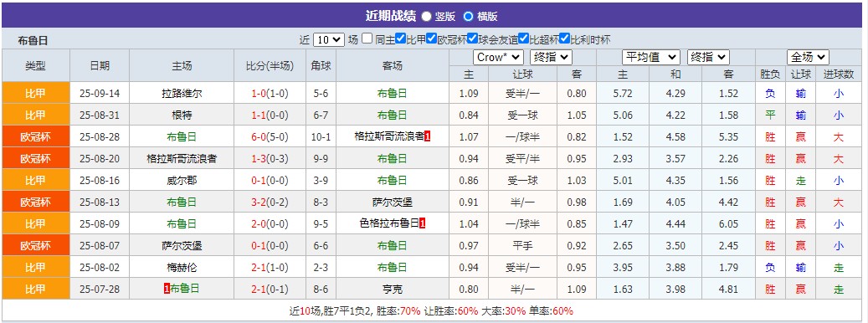Click 比甲 tag in 25-08-16 row

click(35, 180)
